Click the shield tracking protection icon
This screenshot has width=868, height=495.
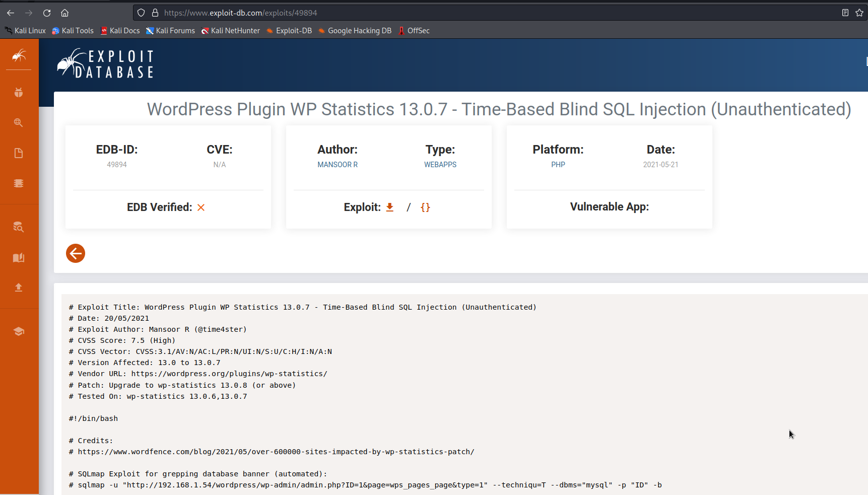coord(141,13)
